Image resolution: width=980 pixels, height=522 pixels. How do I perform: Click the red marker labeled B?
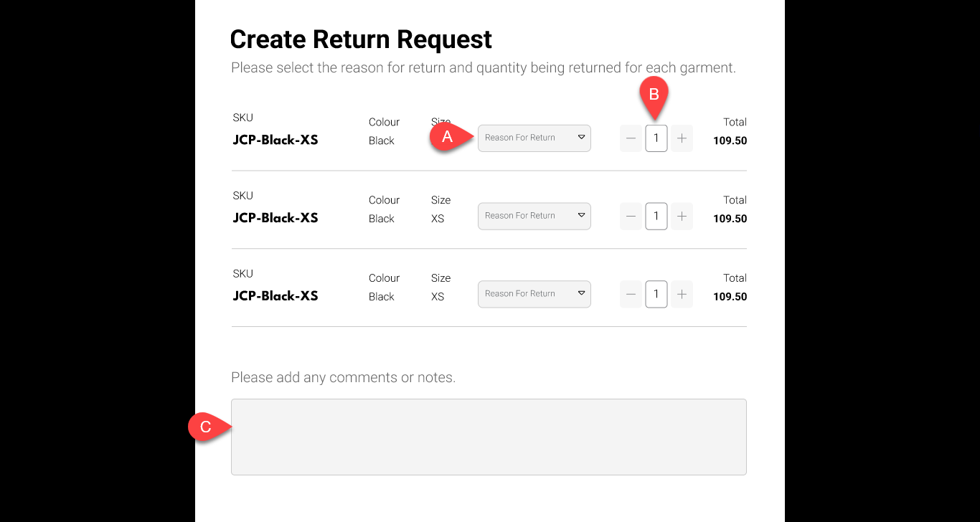(654, 95)
